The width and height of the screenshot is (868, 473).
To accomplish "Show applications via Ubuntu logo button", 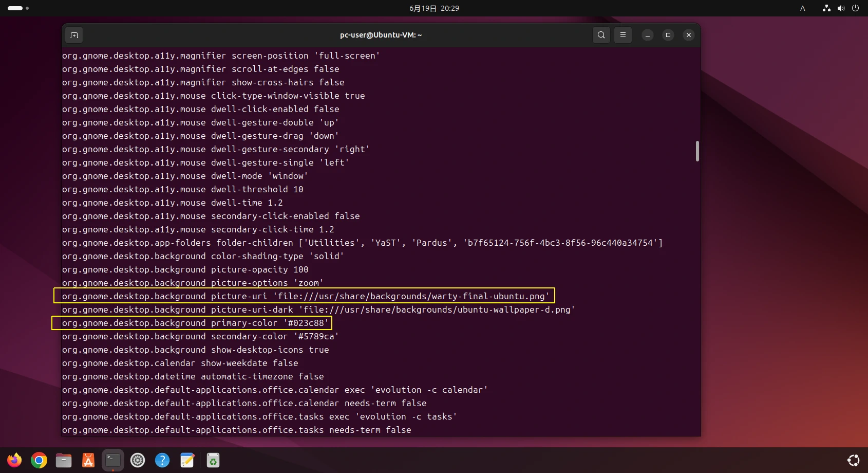I will (854, 460).
